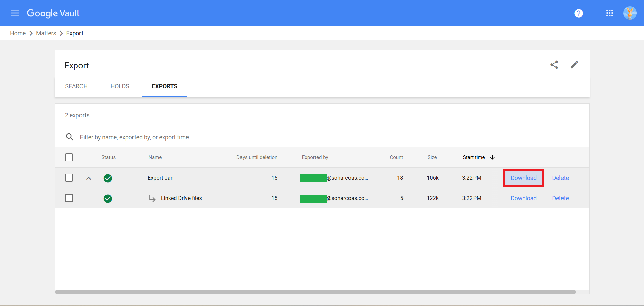Click the exporter email in Linked Drive files row

pyautogui.click(x=334, y=198)
